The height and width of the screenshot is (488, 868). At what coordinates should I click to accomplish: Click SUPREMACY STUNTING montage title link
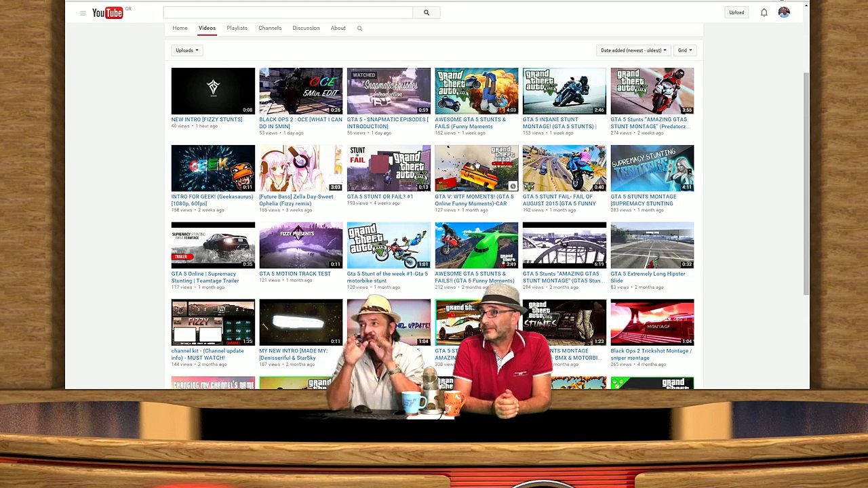(643, 200)
